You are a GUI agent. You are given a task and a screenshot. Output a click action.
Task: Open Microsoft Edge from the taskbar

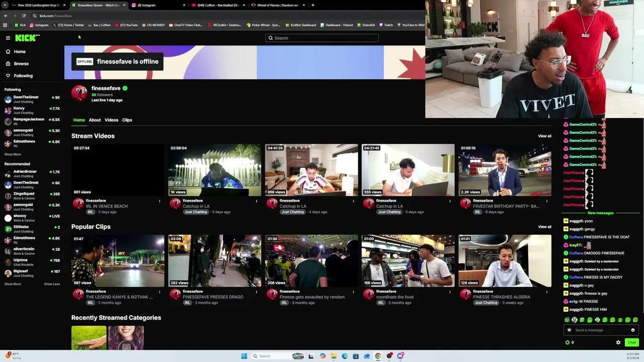coord(345,356)
